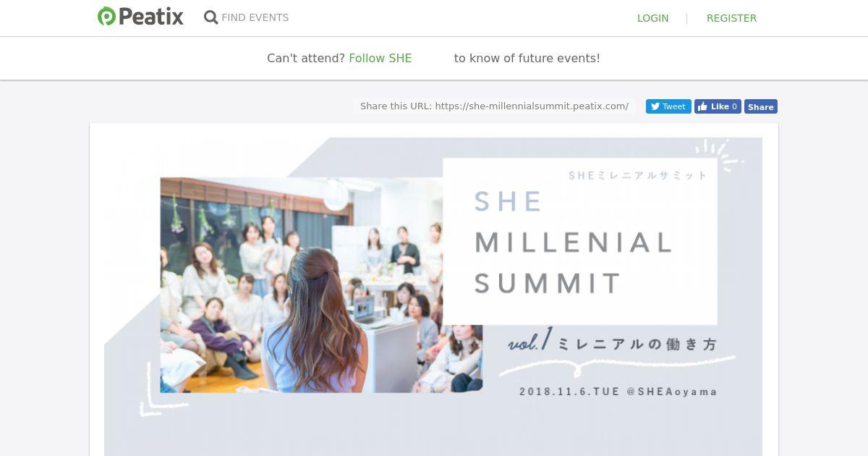Viewport: 868px width, 456px height.
Task: Click the "to know of future events!" text
Action: pyautogui.click(x=527, y=58)
